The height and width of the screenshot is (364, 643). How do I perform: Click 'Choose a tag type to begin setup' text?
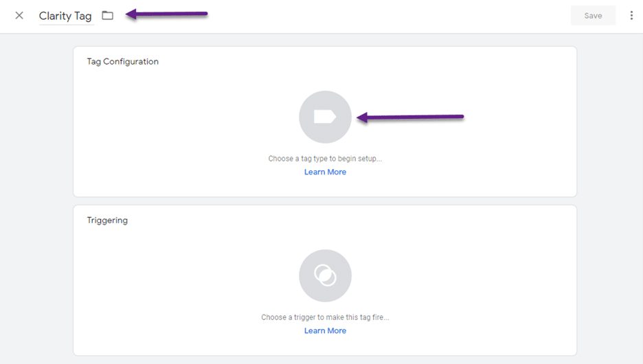click(x=325, y=159)
